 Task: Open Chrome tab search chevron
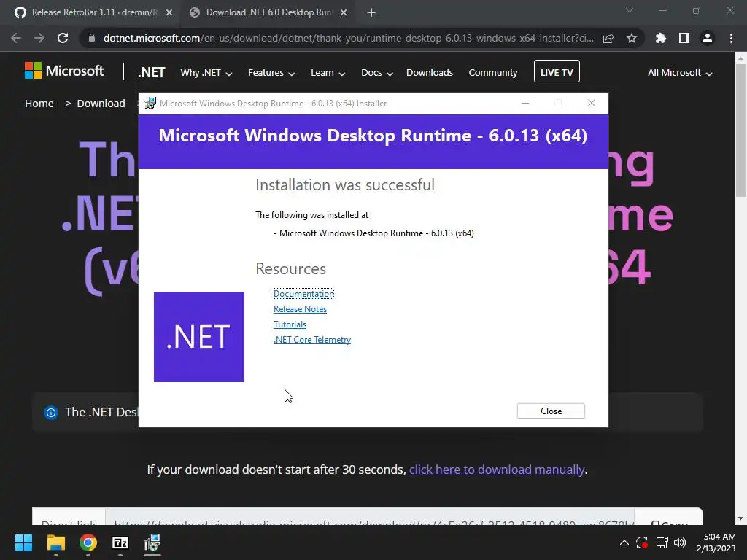coord(630,10)
